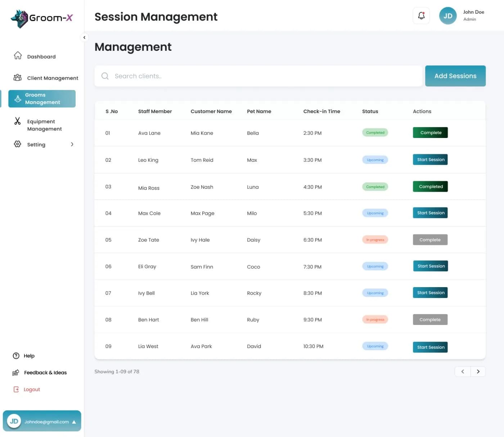This screenshot has width=504, height=437.
Task: Collapse the sidebar with the chevron
Action: (x=84, y=37)
